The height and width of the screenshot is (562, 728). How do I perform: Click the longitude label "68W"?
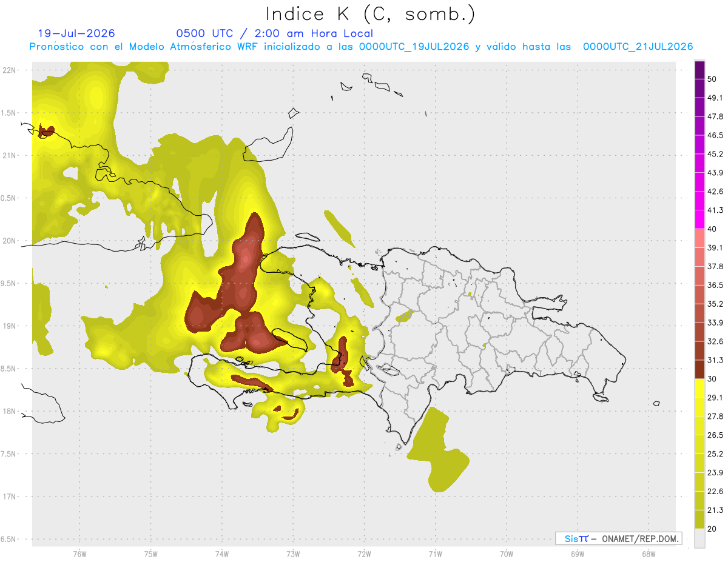pos(648,554)
